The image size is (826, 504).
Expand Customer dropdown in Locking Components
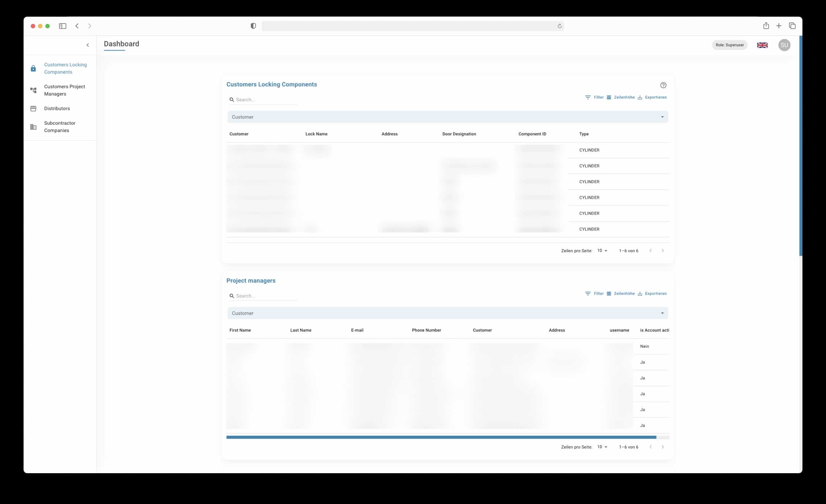pos(448,117)
